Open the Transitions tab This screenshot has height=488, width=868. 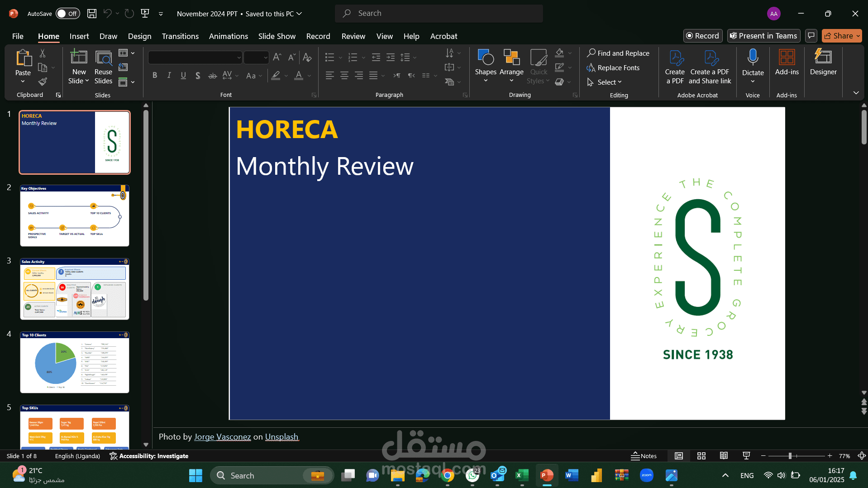(180, 36)
